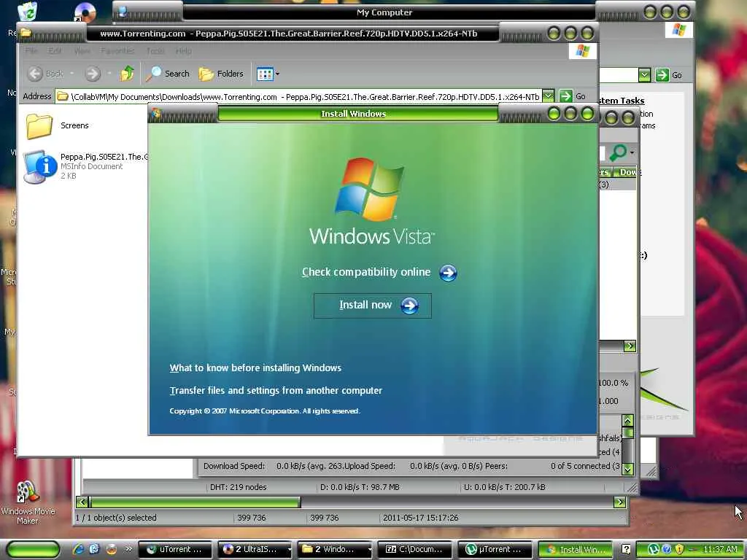Open Recycle Bin on desktop
747x560 pixels.
tap(28, 11)
